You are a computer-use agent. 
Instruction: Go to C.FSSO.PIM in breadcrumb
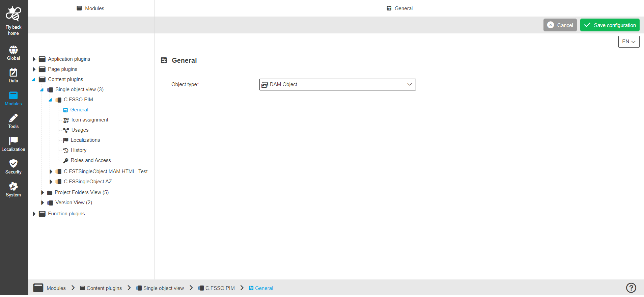pos(217,288)
